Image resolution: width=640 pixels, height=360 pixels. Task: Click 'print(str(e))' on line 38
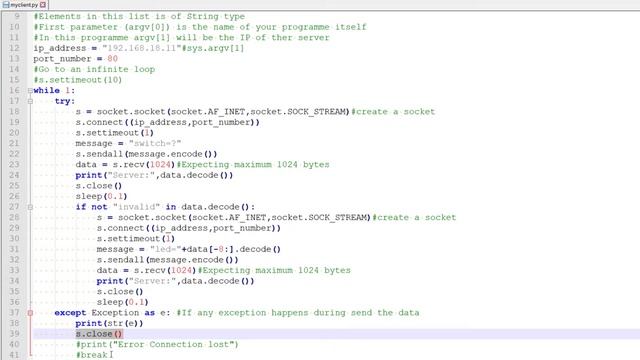point(109,324)
